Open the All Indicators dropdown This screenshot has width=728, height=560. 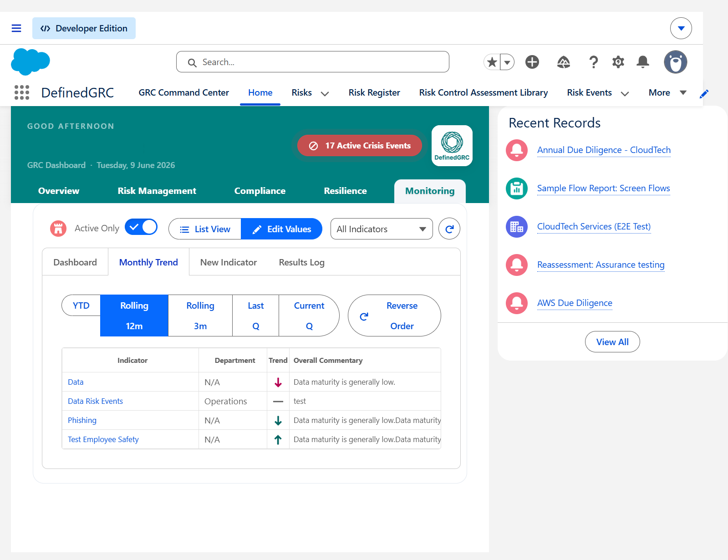[382, 229]
